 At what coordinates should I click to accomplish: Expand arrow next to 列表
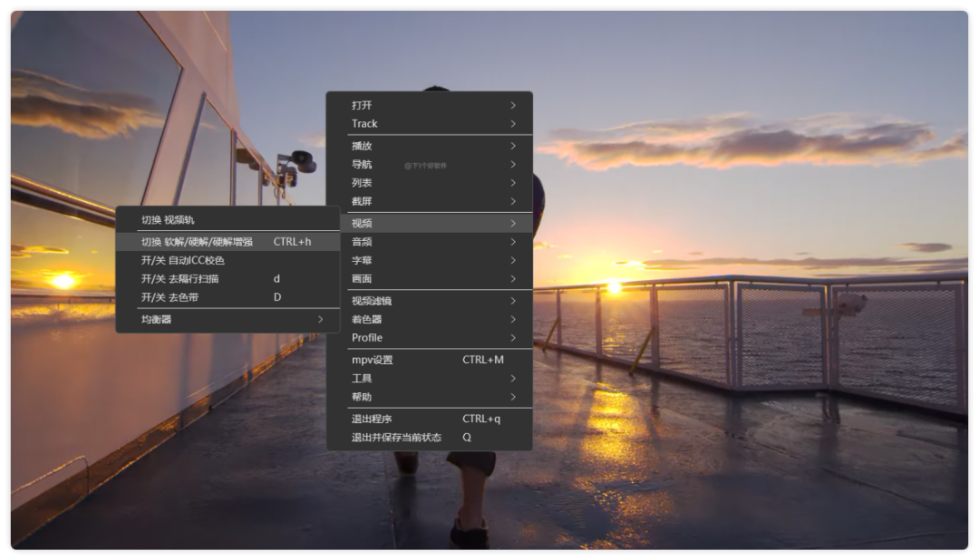[513, 183]
